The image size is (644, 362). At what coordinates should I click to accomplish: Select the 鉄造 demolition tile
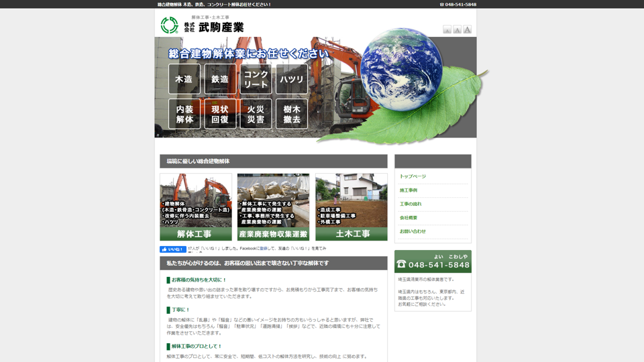[x=220, y=79]
